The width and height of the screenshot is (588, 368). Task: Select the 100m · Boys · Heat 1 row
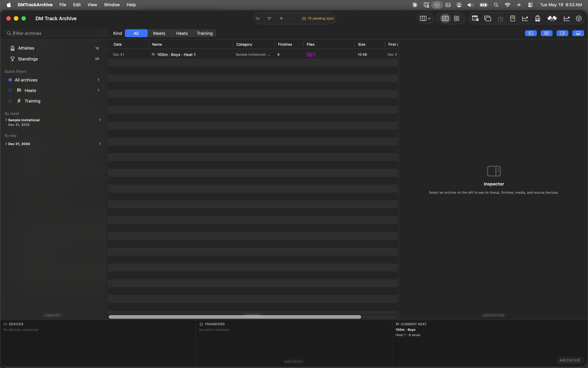click(253, 55)
